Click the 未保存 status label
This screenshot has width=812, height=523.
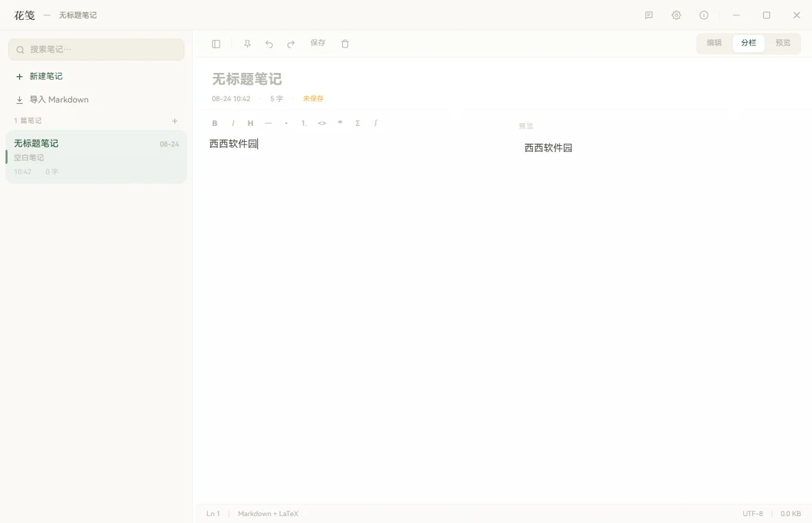(x=313, y=99)
